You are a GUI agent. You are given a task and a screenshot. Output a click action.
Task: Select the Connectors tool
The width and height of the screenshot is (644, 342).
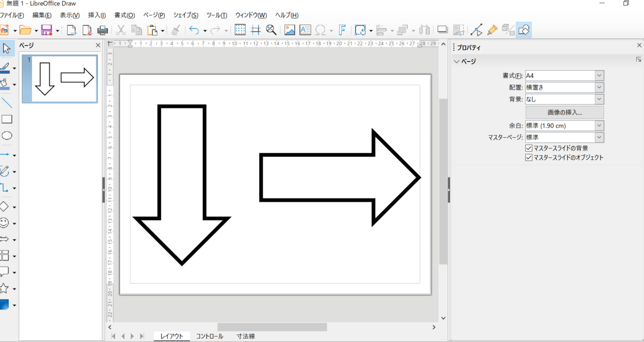coord(4,188)
